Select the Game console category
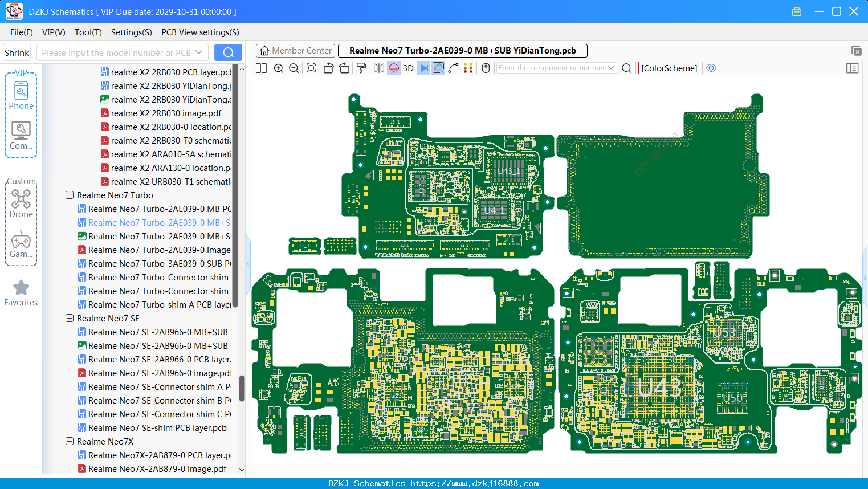This screenshot has height=489, width=868. point(21,244)
